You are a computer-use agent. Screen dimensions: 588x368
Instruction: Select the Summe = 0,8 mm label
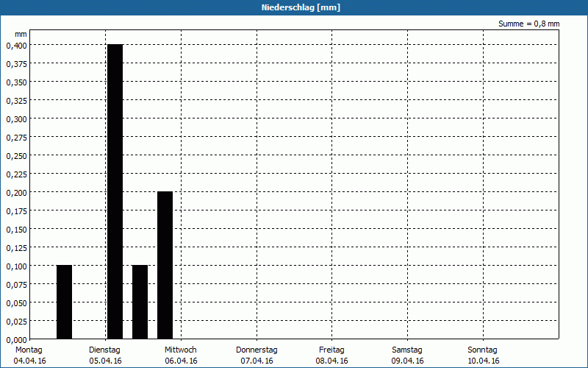pyautogui.click(x=528, y=24)
